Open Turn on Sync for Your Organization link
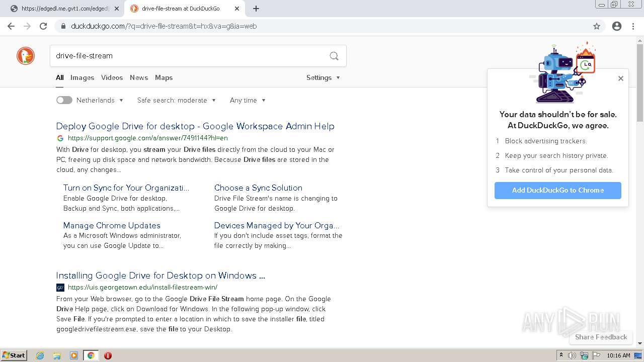 (x=126, y=188)
